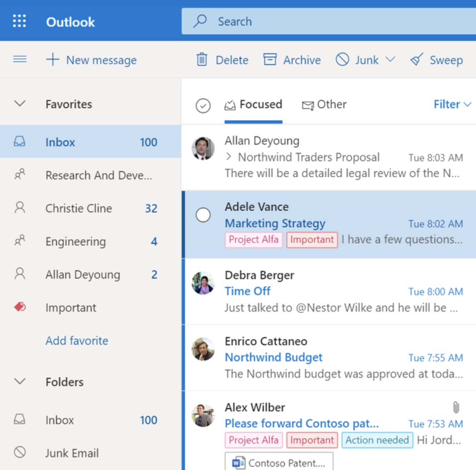
Task: Click in the Search field
Action: click(x=329, y=21)
